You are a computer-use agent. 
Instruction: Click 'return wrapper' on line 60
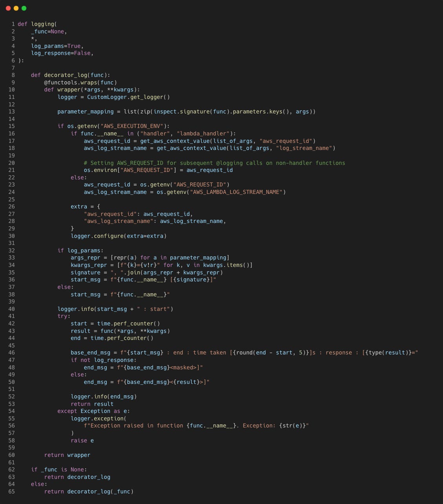(x=67, y=455)
